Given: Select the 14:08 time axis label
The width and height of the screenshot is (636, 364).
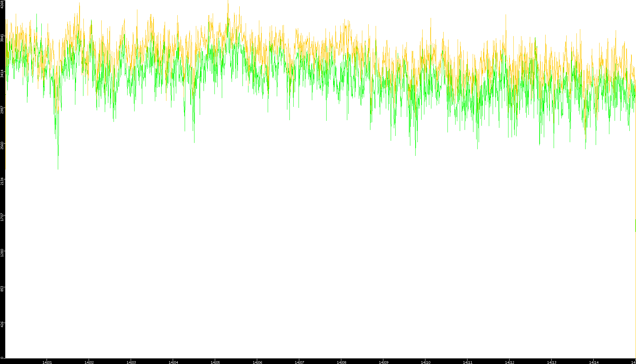Looking at the screenshot, I should (341, 362).
